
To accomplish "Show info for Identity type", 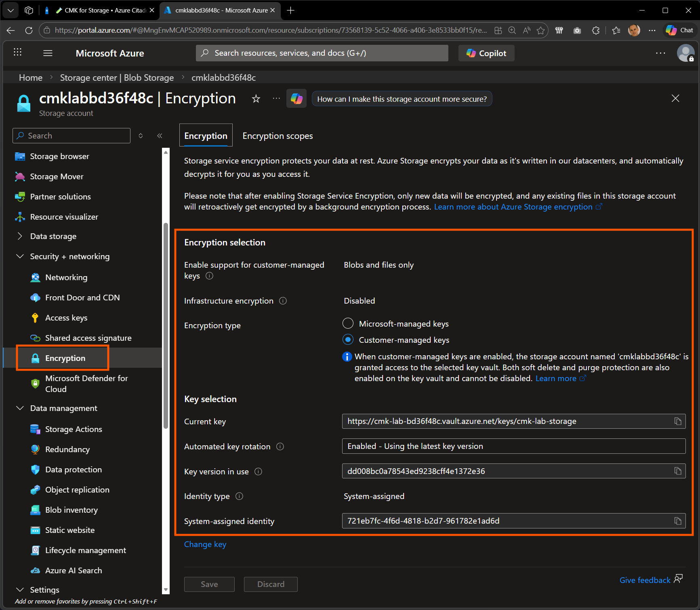I will click(x=239, y=496).
